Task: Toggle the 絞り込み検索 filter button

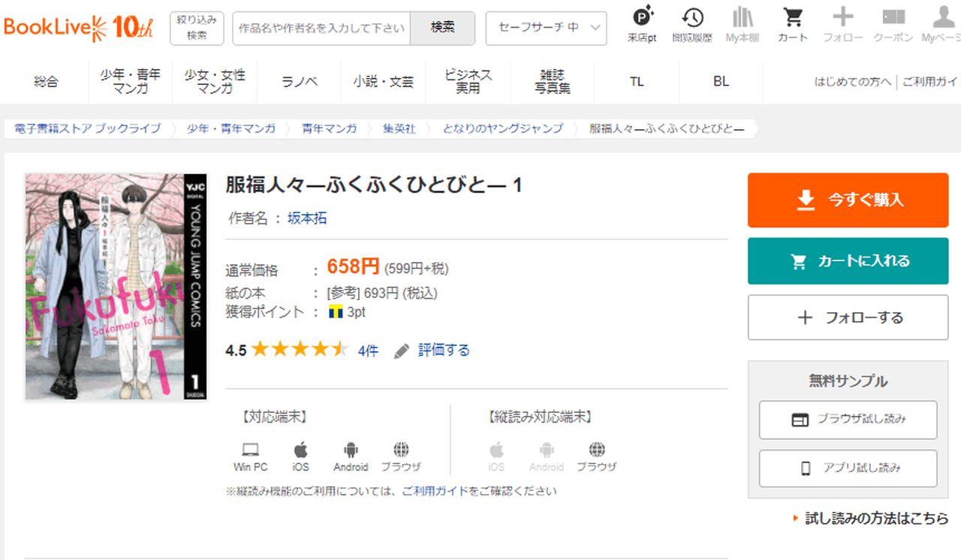Action: tap(197, 28)
